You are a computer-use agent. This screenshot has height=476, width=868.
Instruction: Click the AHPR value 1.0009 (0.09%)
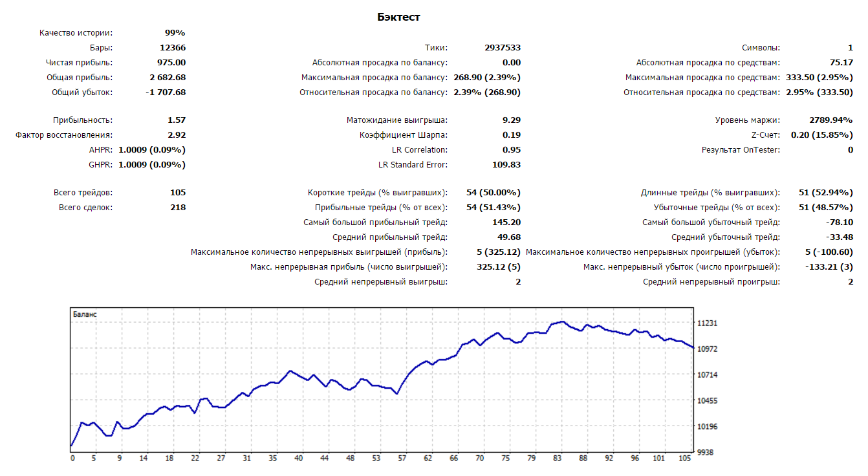click(152, 150)
